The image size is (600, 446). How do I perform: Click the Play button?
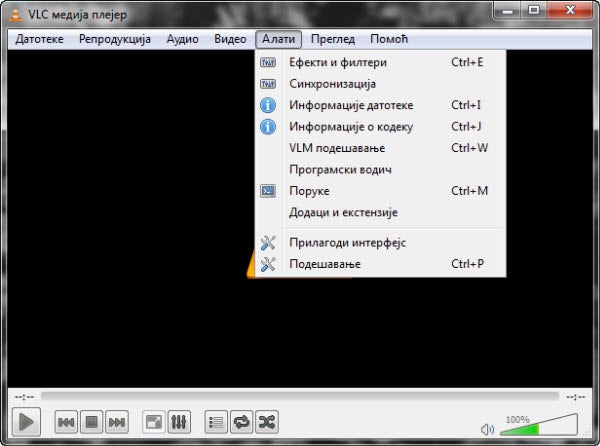[27, 422]
